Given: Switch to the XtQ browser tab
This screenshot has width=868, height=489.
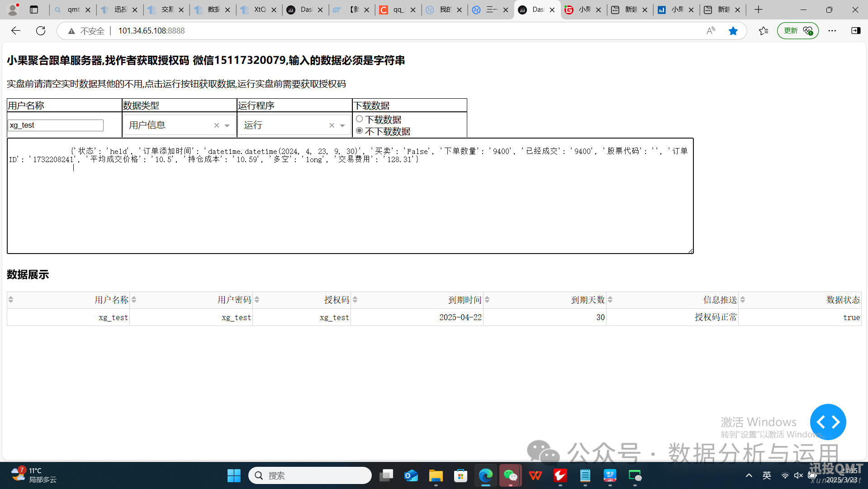Looking at the screenshot, I should pyautogui.click(x=259, y=10).
